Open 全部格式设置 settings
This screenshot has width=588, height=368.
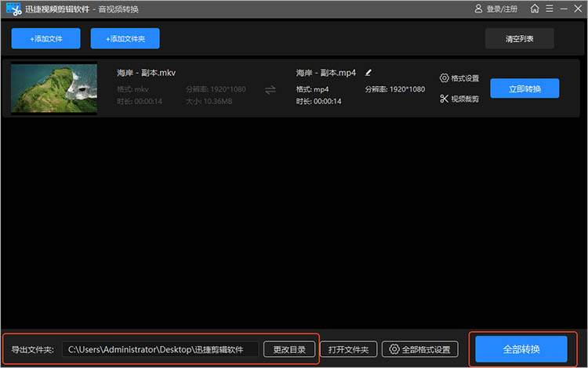coord(420,349)
